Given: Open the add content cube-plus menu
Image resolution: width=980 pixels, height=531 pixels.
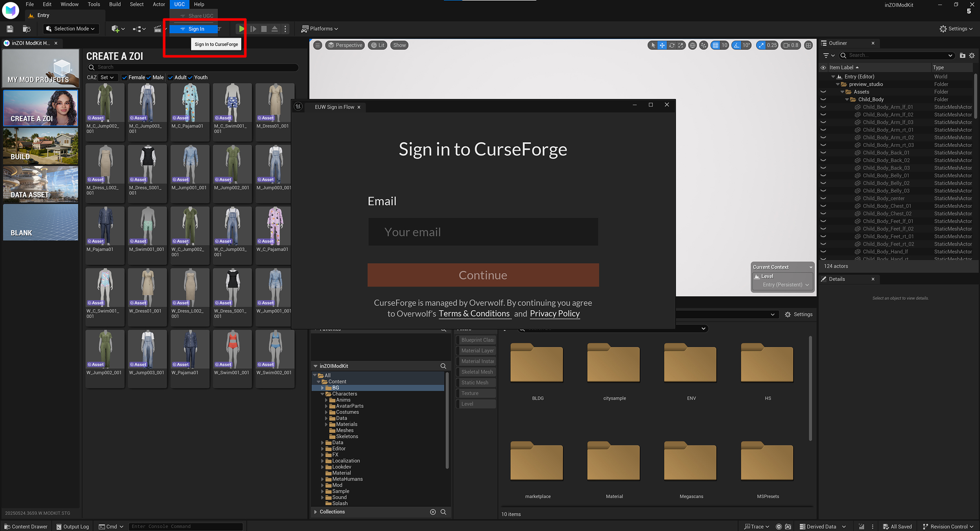Looking at the screenshot, I should pyautogui.click(x=118, y=29).
